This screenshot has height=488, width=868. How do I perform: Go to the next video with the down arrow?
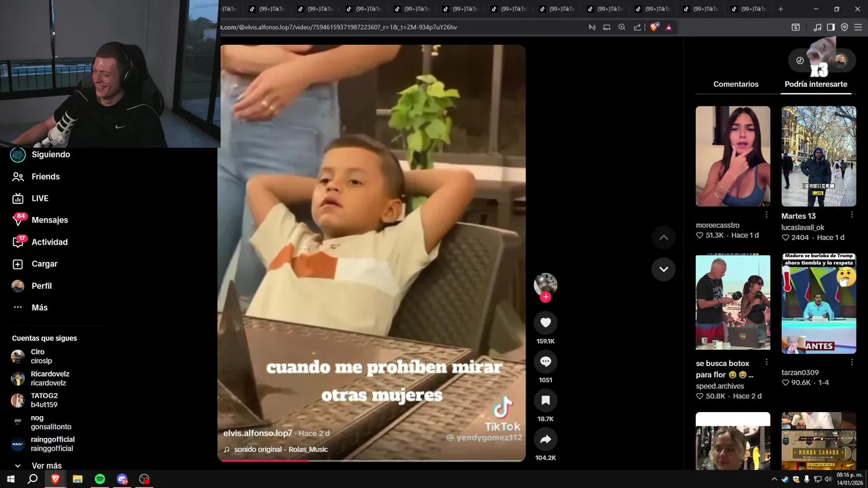point(663,269)
